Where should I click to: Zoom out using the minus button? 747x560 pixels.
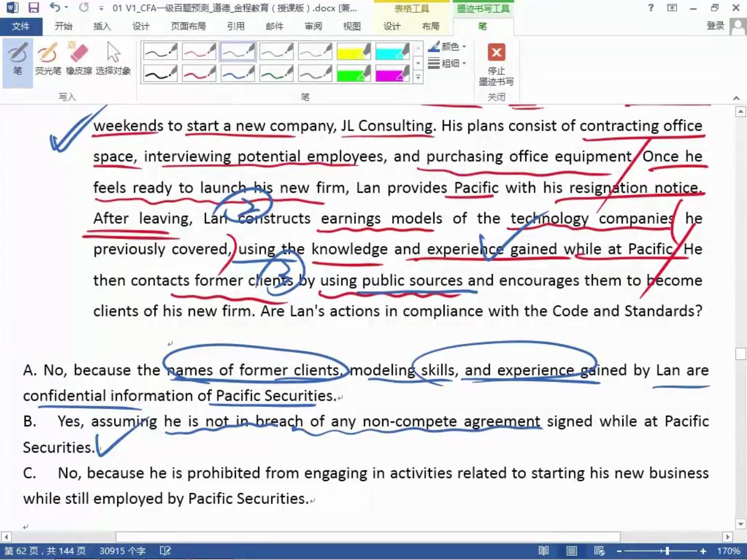coord(620,551)
